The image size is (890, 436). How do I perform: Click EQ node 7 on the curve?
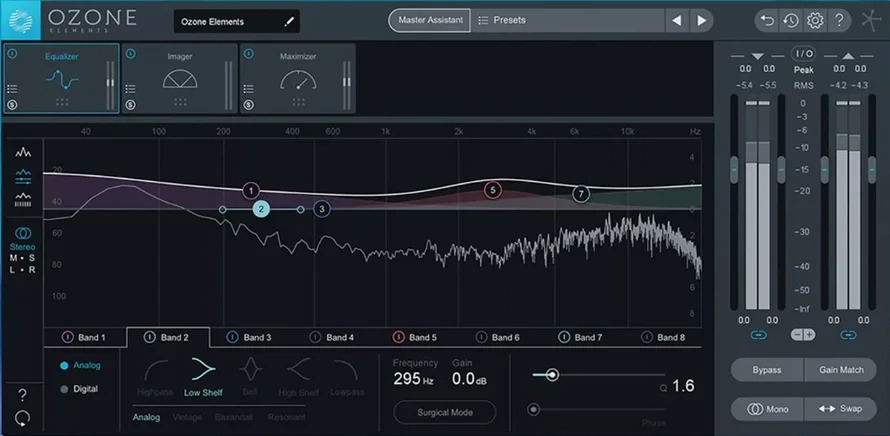coord(581,194)
